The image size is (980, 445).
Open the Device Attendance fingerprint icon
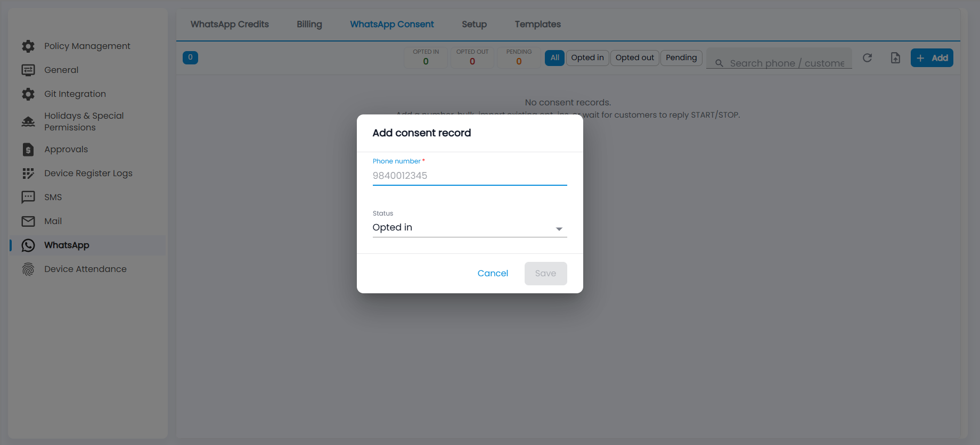[x=28, y=269]
